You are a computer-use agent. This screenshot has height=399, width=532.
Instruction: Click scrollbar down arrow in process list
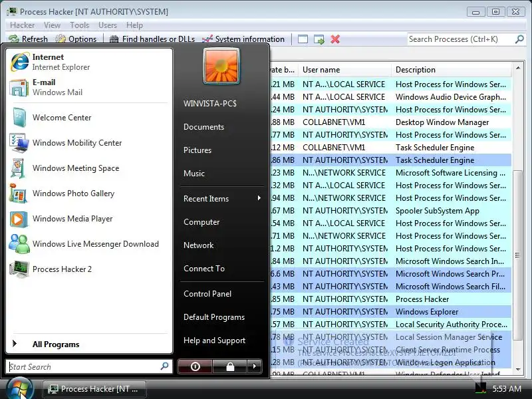click(x=518, y=369)
